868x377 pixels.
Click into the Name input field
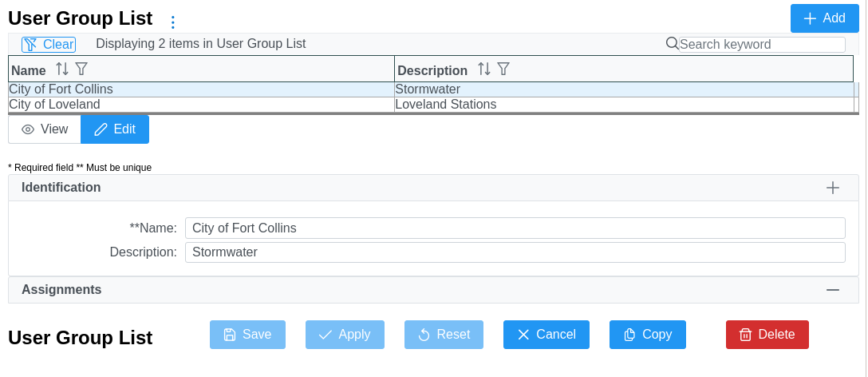pyautogui.click(x=515, y=228)
